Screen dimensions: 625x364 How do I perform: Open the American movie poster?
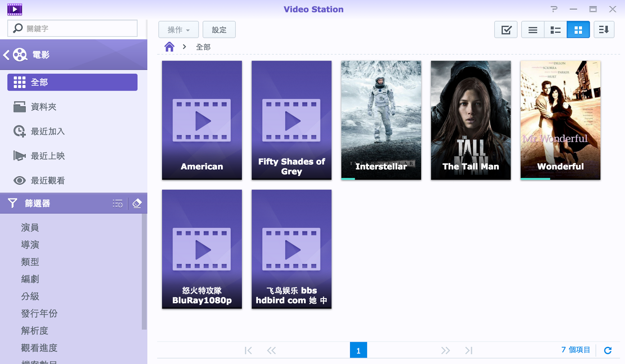[x=202, y=120]
